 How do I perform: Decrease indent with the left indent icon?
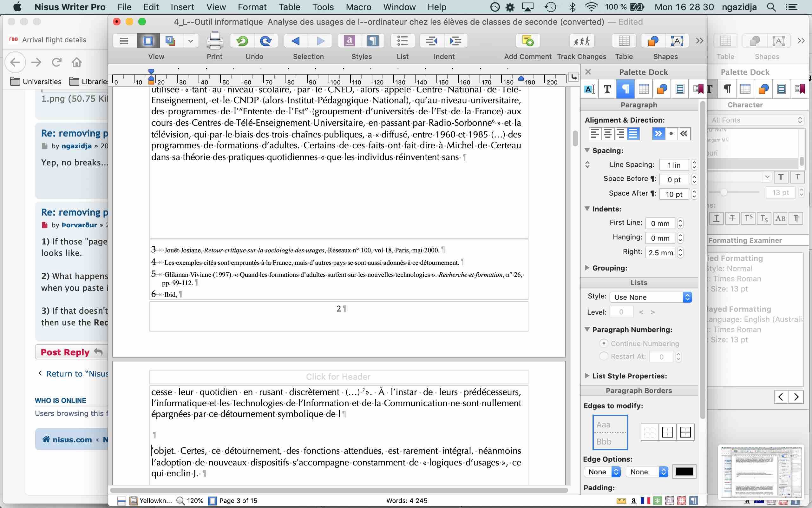pyautogui.click(x=432, y=41)
